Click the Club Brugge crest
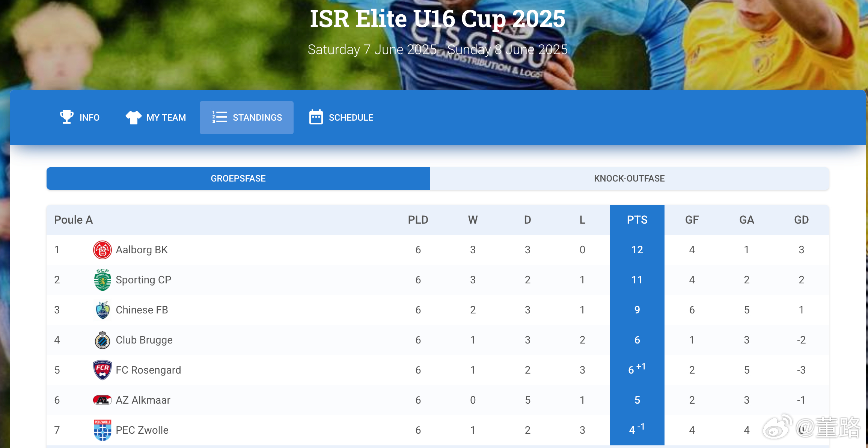 pos(102,340)
